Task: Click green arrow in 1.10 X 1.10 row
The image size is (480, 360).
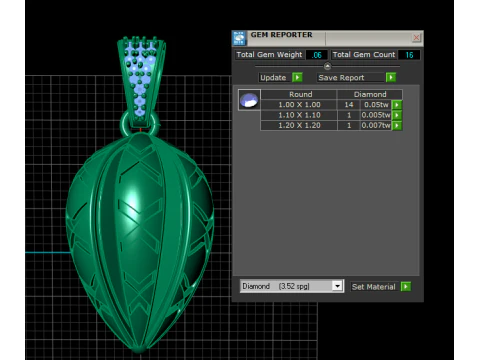Action: [397, 115]
